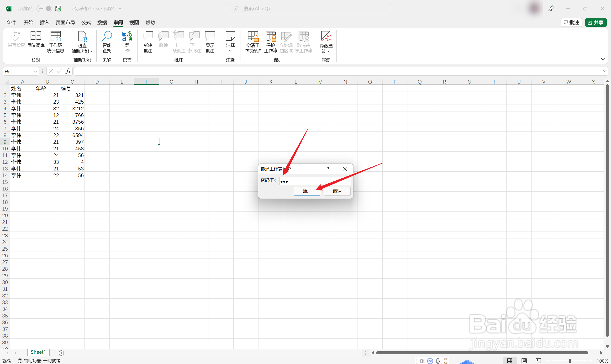This screenshot has height=364, width=611.
Task: Click the Select All corner triangle
Action: [7, 81]
